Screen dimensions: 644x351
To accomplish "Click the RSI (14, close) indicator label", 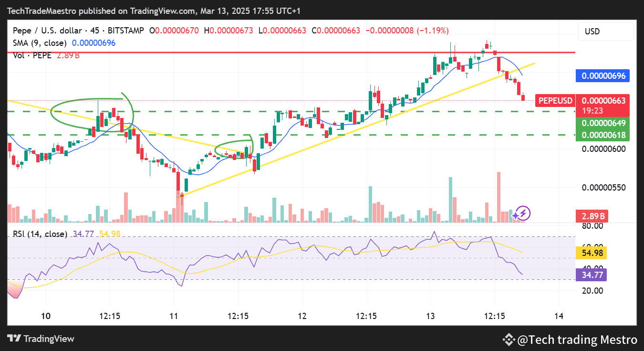I will (40, 234).
